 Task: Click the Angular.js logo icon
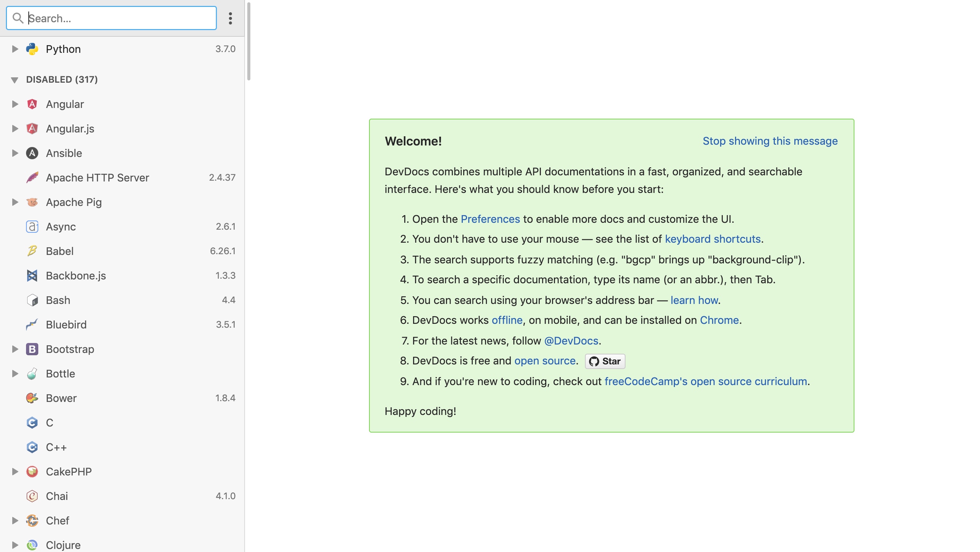click(x=32, y=129)
